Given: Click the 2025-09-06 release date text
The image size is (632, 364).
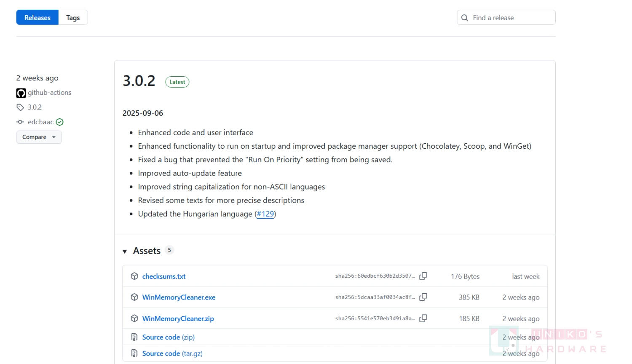Looking at the screenshot, I should (x=143, y=113).
